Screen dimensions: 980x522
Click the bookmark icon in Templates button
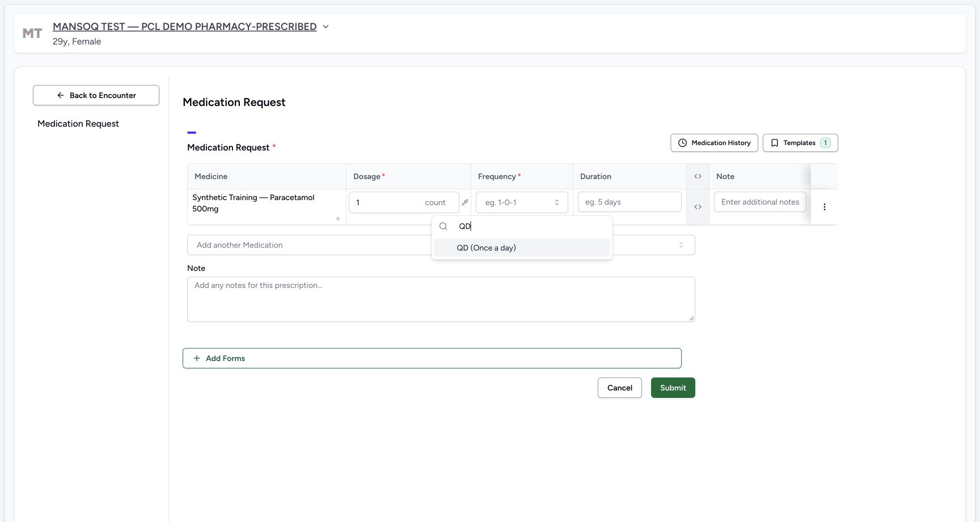pyautogui.click(x=775, y=143)
